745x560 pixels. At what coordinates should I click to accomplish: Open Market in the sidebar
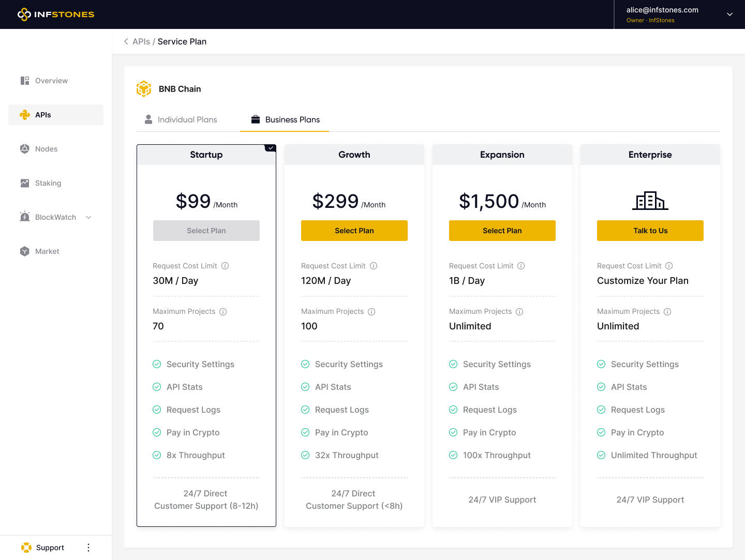[x=56, y=251]
